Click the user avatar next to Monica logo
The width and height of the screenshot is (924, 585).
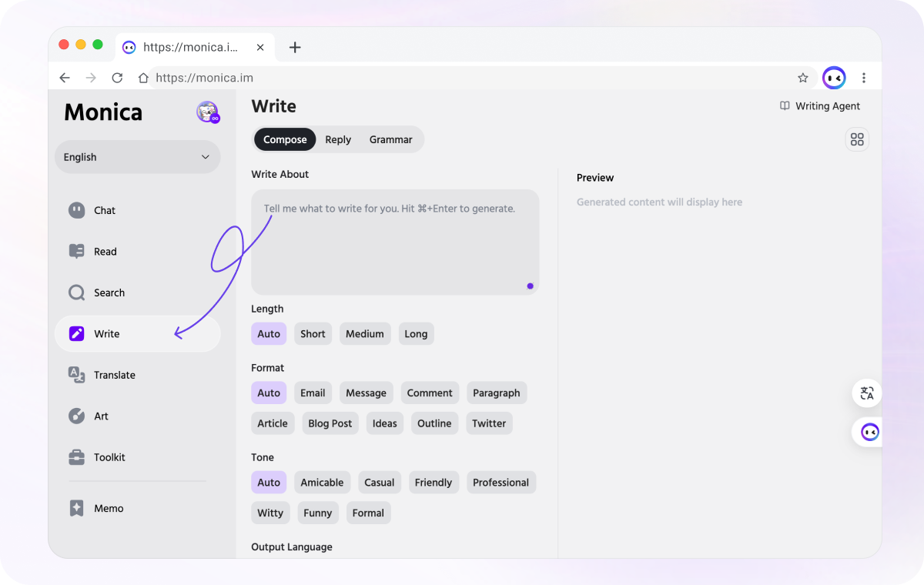pyautogui.click(x=207, y=112)
